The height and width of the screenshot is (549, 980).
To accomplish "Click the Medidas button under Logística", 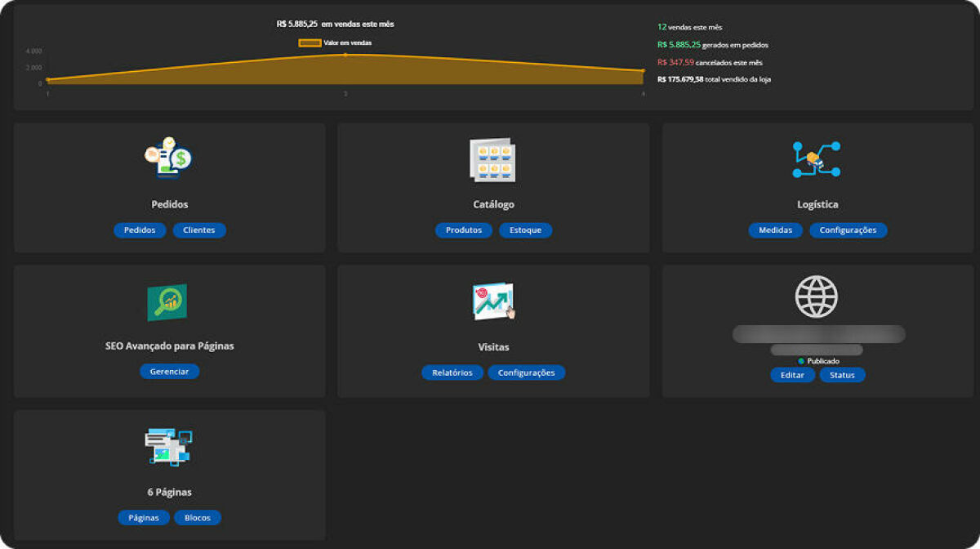I will (x=775, y=230).
